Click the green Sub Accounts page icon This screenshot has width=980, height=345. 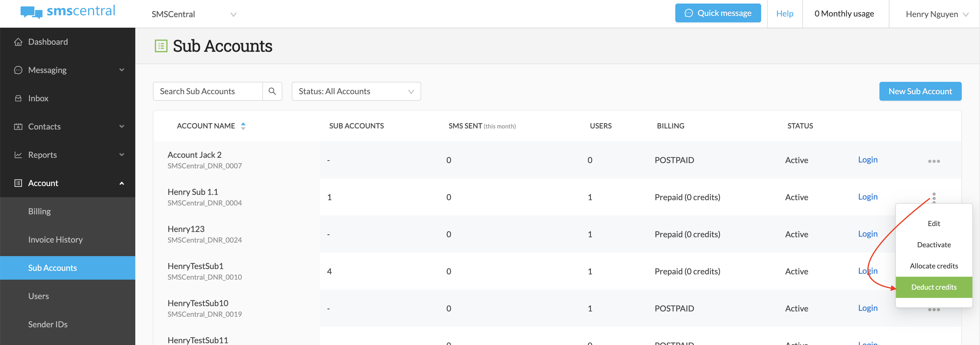(161, 46)
